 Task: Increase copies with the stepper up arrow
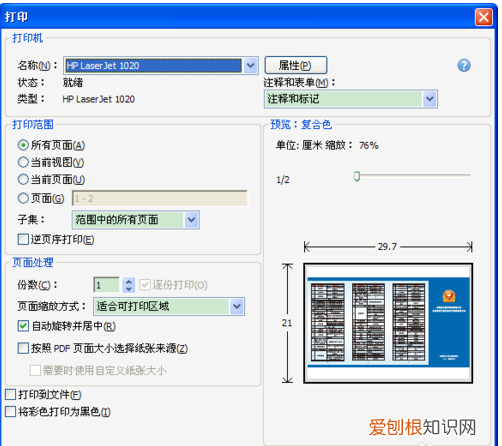[129, 281]
